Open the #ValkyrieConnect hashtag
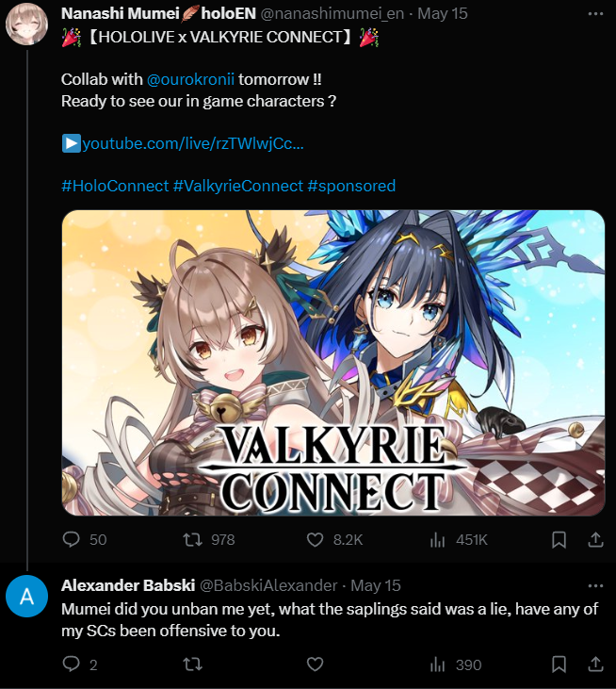Viewport: 616px width, 689px height. click(x=238, y=186)
